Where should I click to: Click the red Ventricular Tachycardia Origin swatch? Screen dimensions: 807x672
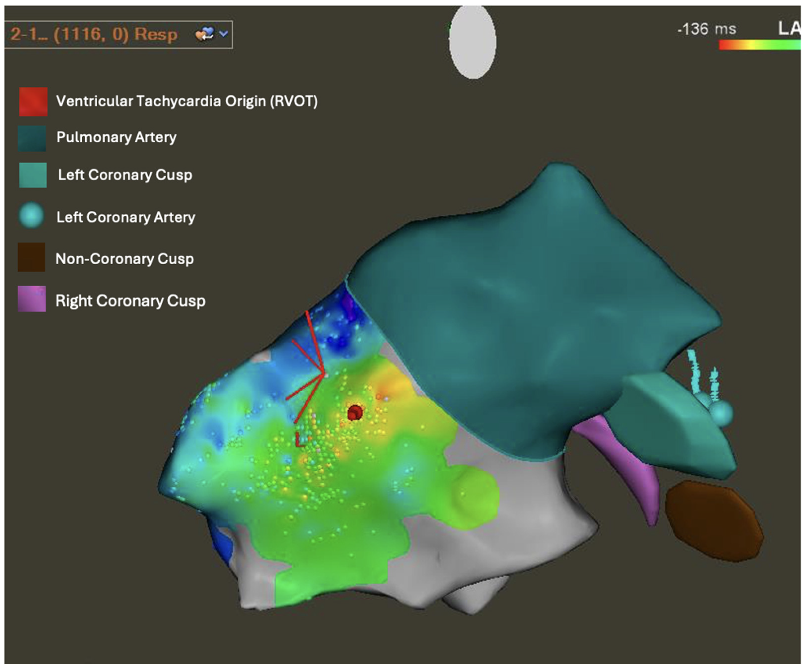34,102
